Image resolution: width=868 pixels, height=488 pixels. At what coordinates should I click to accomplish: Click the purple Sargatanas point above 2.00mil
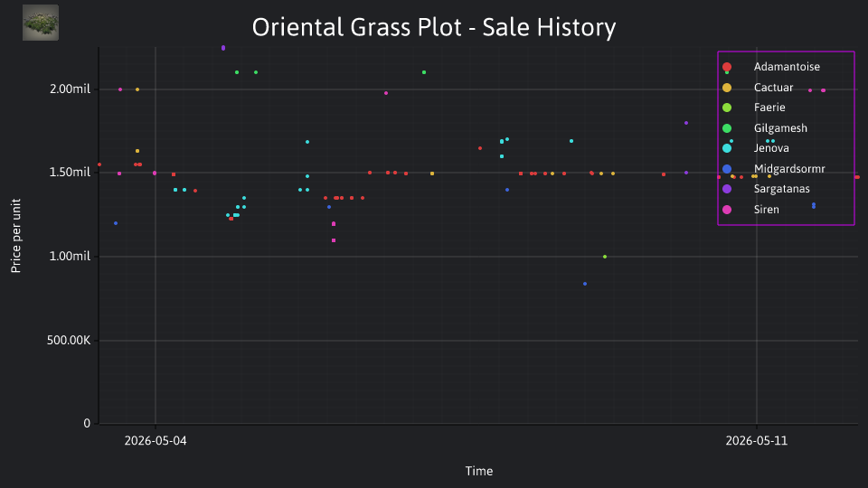tap(223, 48)
